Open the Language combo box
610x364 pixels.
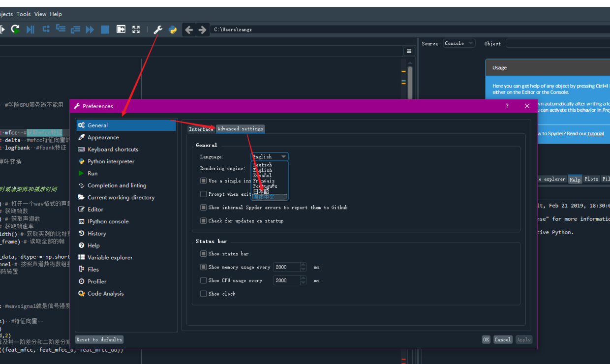pyautogui.click(x=269, y=156)
